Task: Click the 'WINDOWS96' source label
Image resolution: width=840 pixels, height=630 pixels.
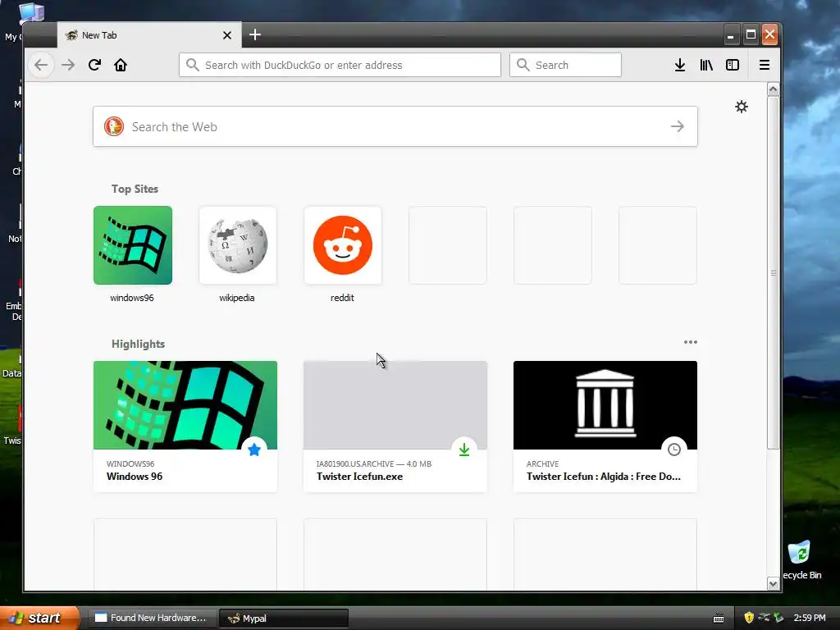Action: (130, 464)
